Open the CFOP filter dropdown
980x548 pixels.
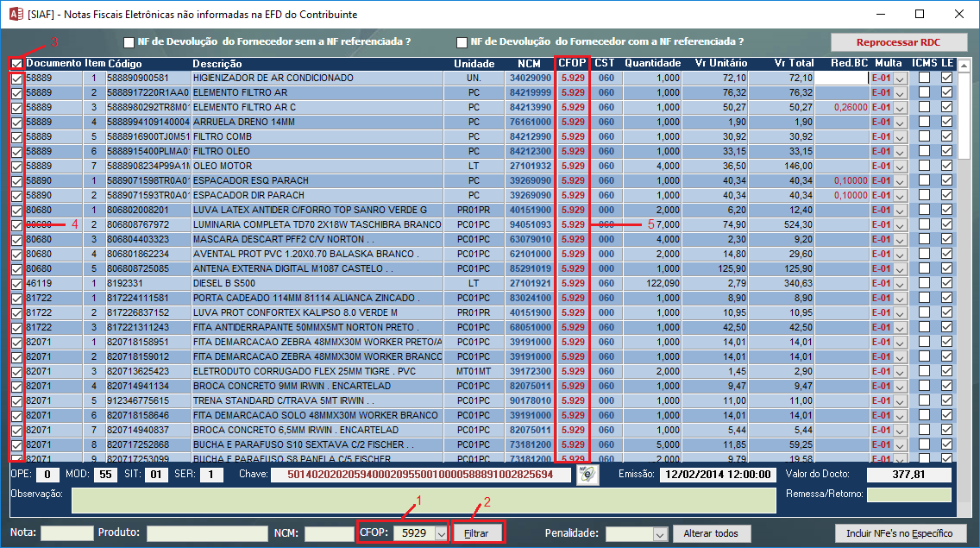click(x=441, y=533)
